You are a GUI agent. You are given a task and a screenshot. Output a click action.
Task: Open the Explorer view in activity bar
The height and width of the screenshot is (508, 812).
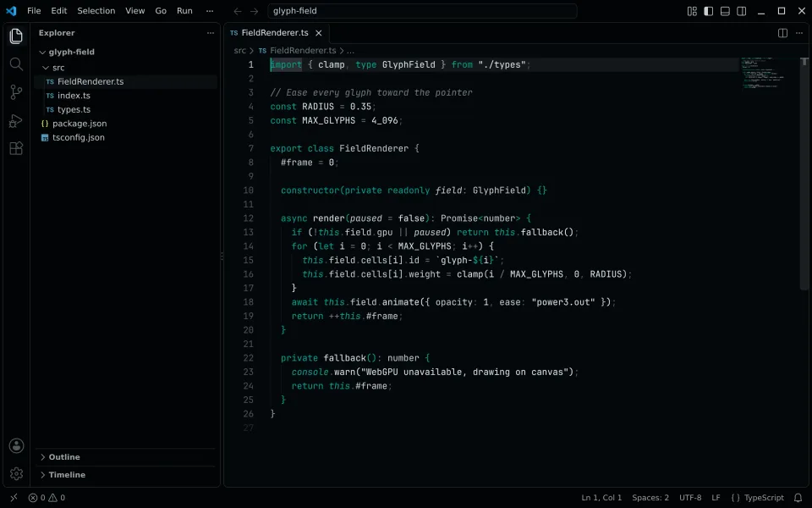(16, 36)
